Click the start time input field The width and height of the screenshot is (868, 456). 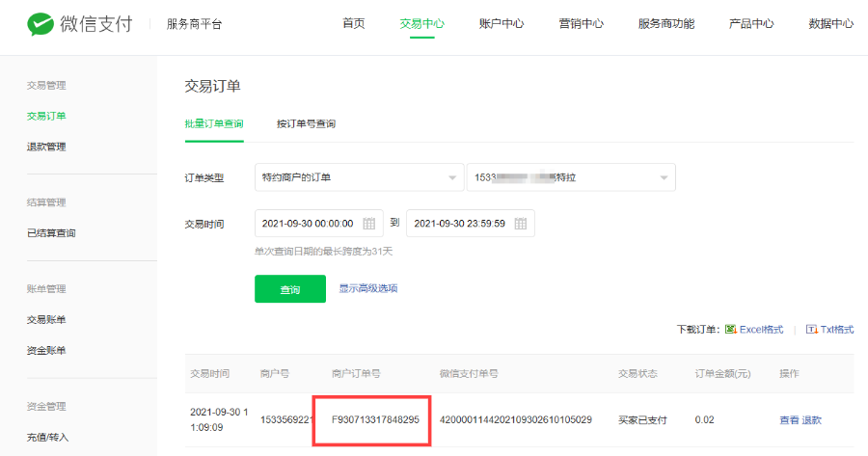(x=309, y=224)
